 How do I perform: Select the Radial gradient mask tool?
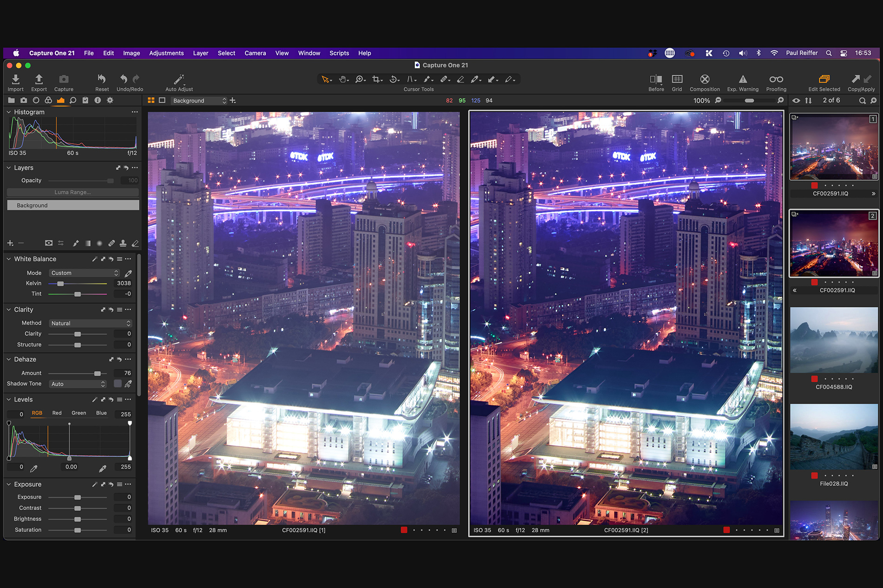[x=99, y=243]
